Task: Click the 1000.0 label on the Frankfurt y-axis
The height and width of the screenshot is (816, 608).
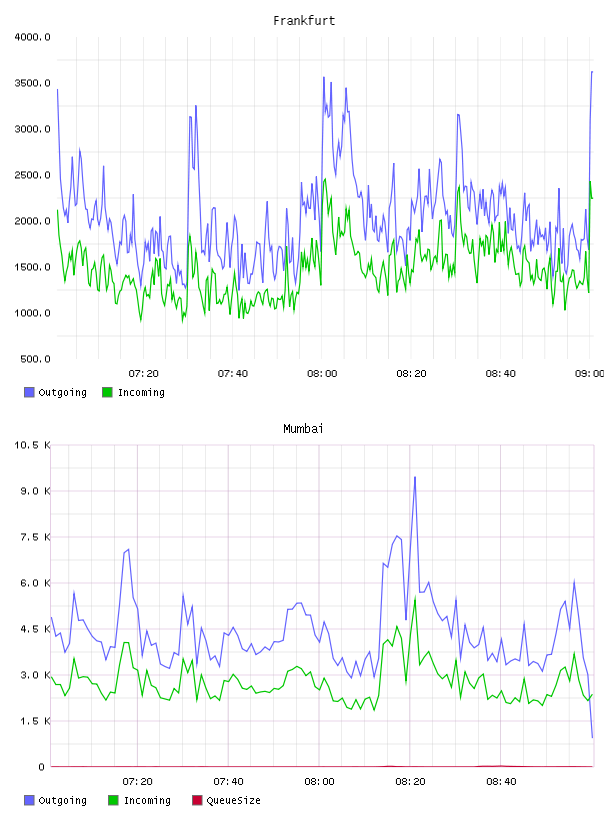Action: point(32,313)
